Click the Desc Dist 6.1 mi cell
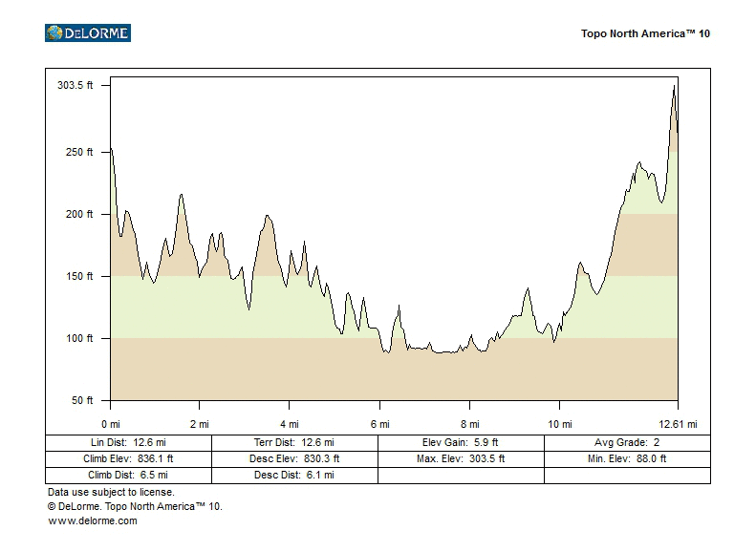This screenshot has width=756, height=552. pos(294,475)
